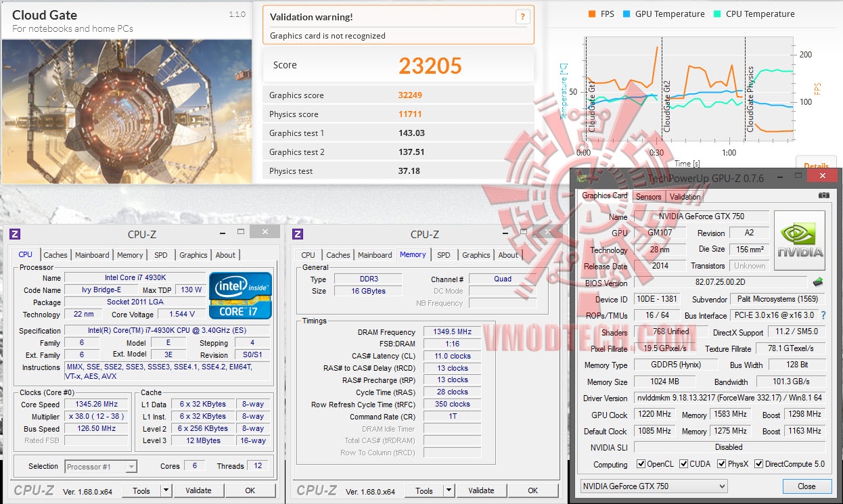843x504 pixels.
Task: Toggle the PhysX checkbox
Action: click(x=722, y=464)
